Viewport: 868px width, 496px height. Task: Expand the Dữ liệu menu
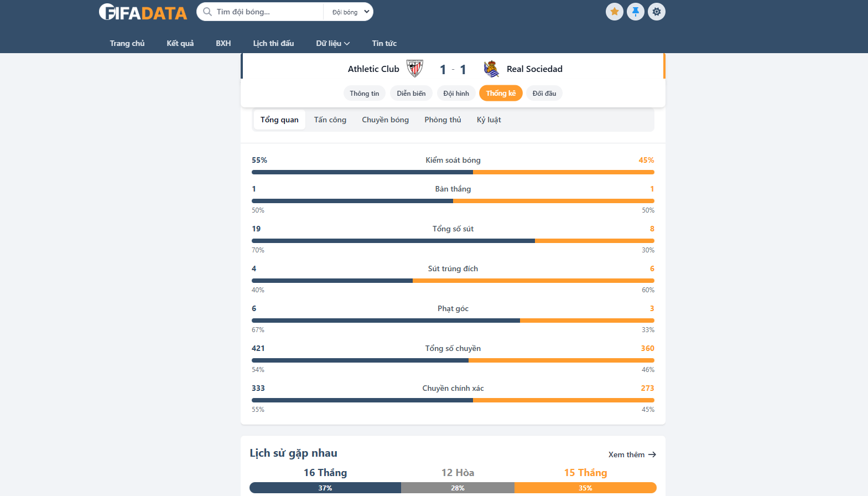332,43
